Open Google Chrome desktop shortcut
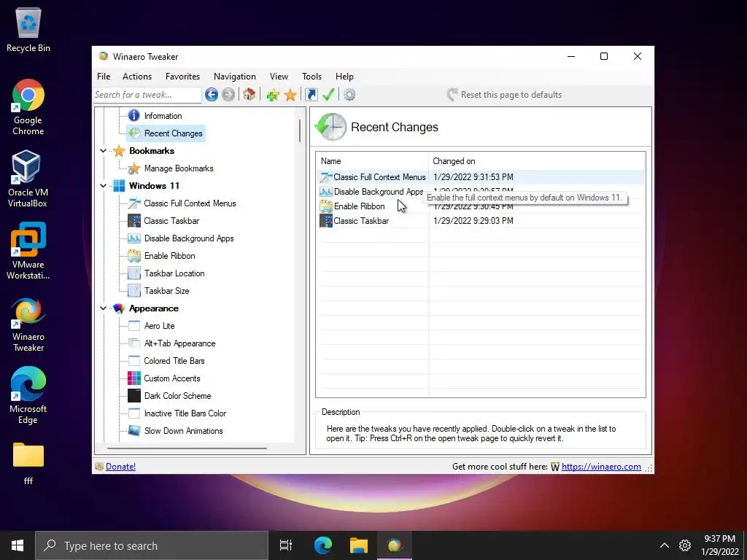Image resolution: width=747 pixels, height=560 pixels. coord(28,107)
